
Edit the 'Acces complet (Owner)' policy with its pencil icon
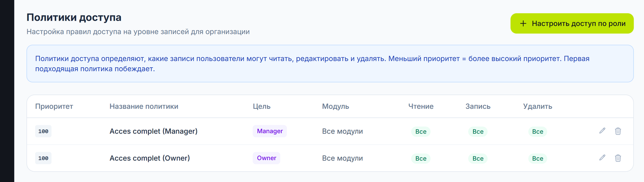tap(602, 158)
